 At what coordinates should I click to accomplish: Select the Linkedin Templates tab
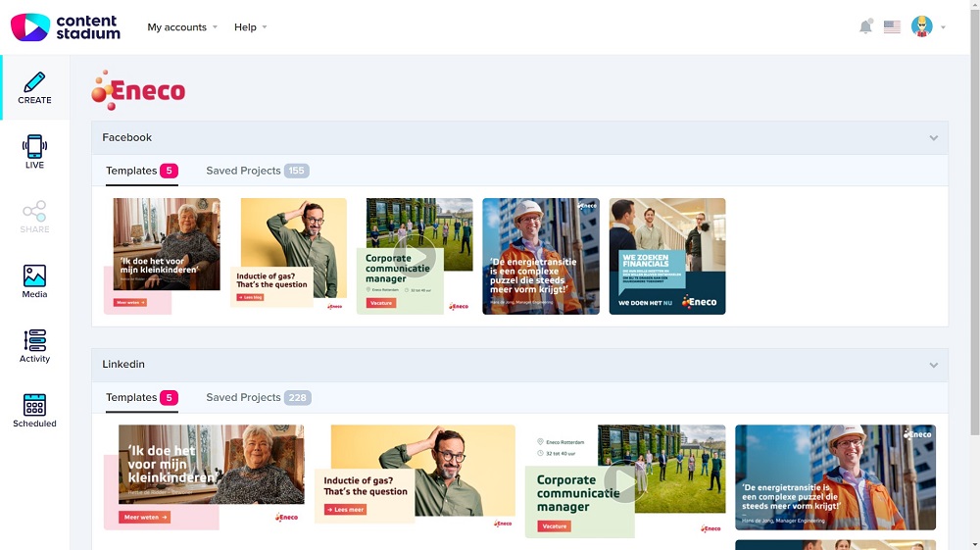(142, 397)
